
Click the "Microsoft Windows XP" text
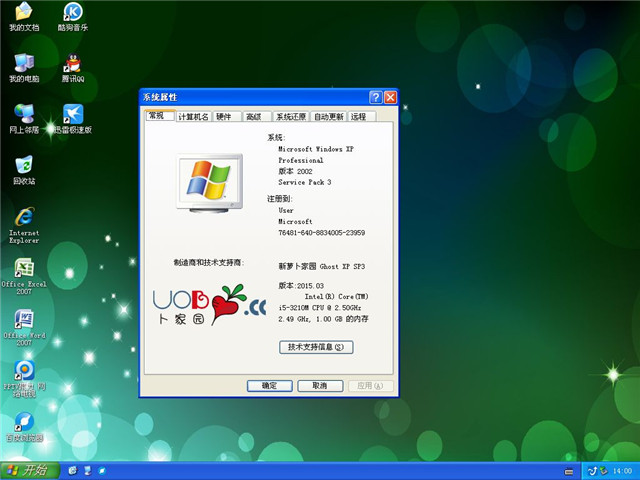(316, 149)
